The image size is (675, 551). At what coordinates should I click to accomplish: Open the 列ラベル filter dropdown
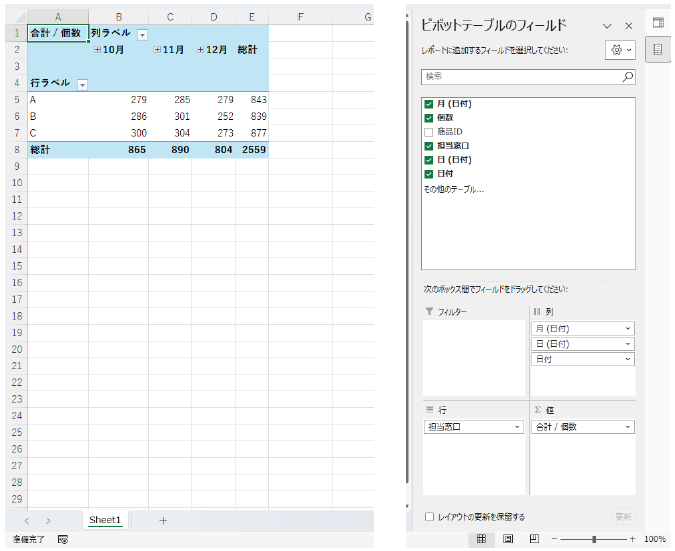click(x=142, y=34)
